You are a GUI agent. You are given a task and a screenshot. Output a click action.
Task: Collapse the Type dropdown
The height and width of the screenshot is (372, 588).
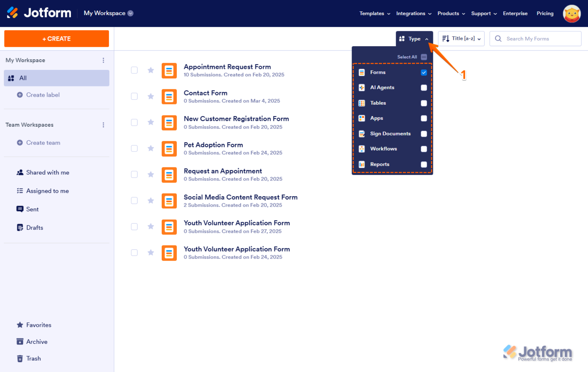point(414,39)
